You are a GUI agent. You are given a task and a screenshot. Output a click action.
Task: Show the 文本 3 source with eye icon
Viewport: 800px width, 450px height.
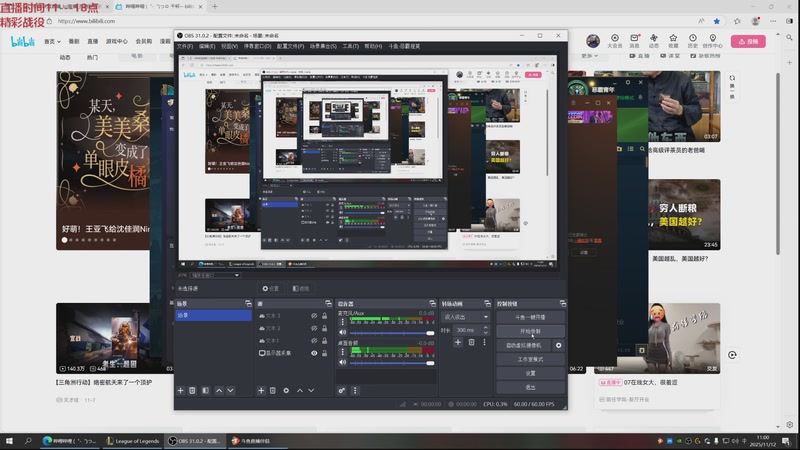pos(314,316)
